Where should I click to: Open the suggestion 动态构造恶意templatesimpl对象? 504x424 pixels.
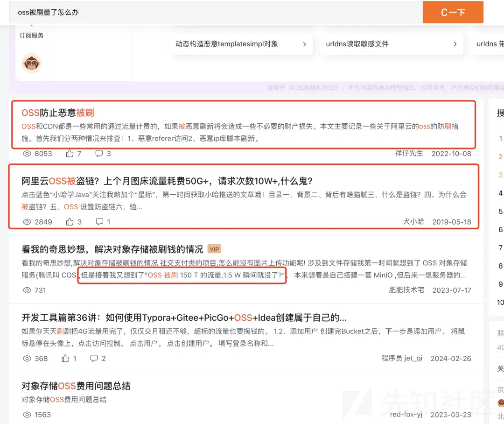coord(227,44)
